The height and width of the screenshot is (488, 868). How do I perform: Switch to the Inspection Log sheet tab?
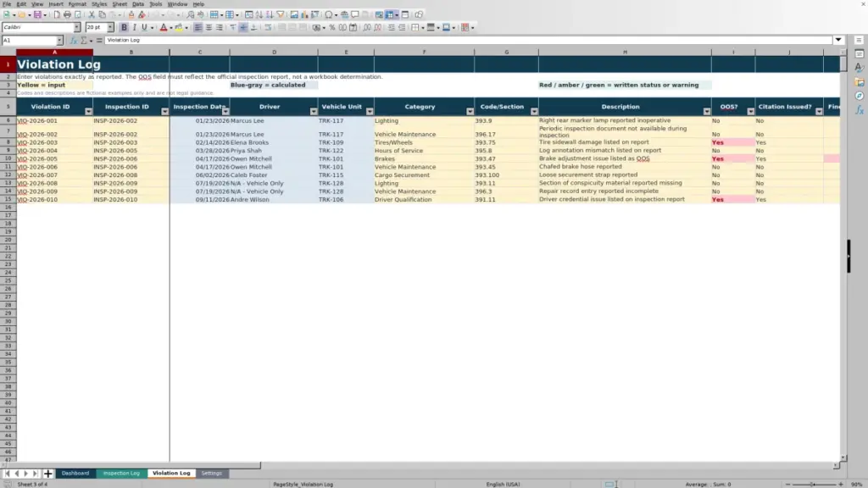tap(121, 474)
